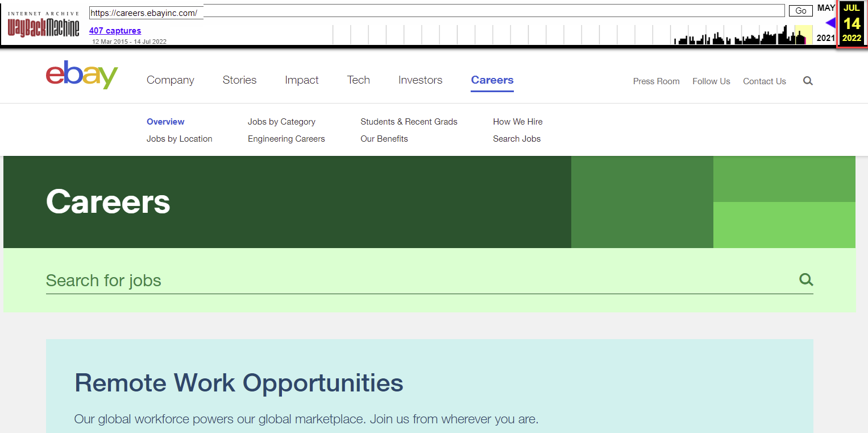Viewport: 868px width, 433px height.
Task: Open Students & Recent Grads
Action: [x=409, y=122]
